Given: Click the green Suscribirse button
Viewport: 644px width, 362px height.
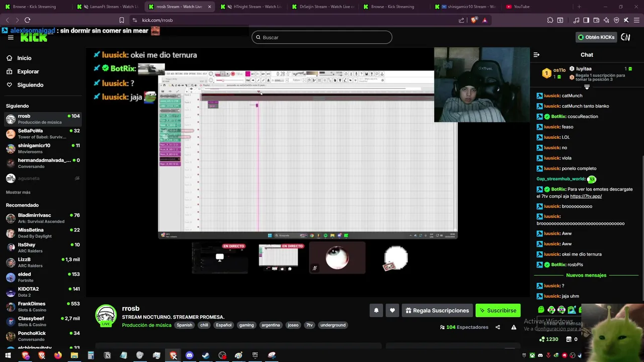Looking at the screenshot, I should pyautogui.click(x=498, y=310).
